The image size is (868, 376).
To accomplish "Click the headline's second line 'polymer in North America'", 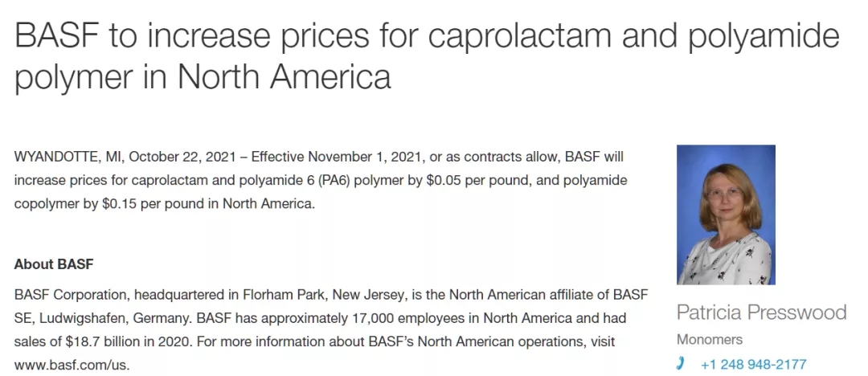I will (x=203, y=76).
